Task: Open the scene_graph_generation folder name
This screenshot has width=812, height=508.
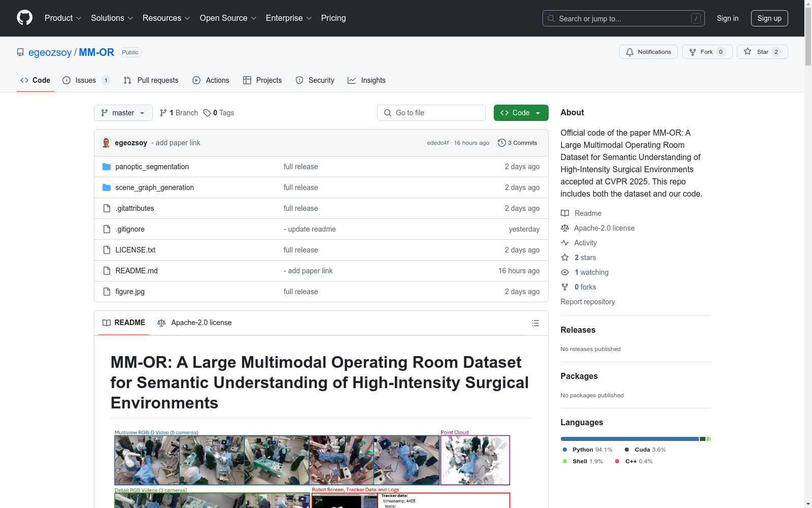Action: 155,187
